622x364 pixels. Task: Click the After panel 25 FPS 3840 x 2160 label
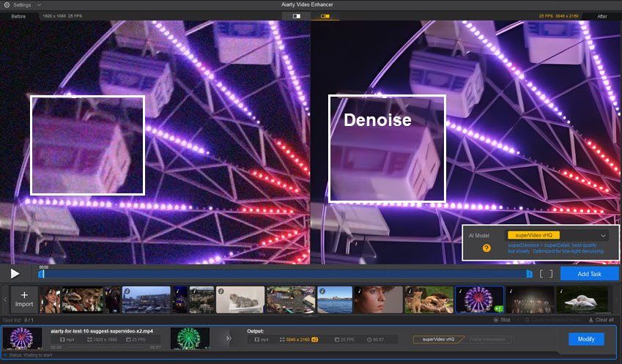(x=558, y=16)
